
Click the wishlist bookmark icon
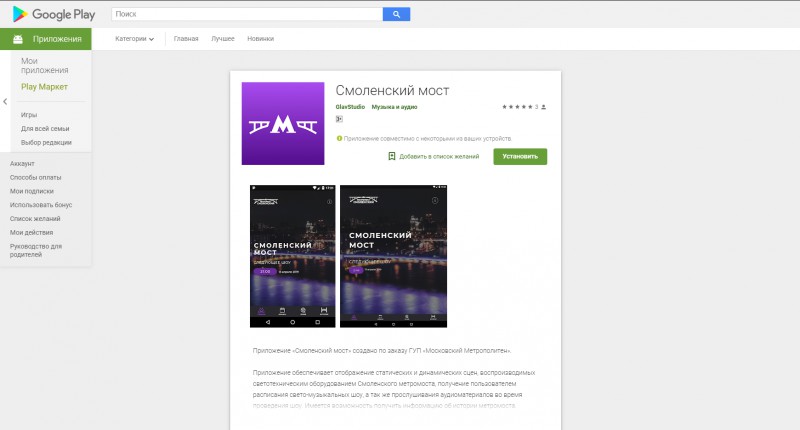pyautogui.click(x=392, y=156)
